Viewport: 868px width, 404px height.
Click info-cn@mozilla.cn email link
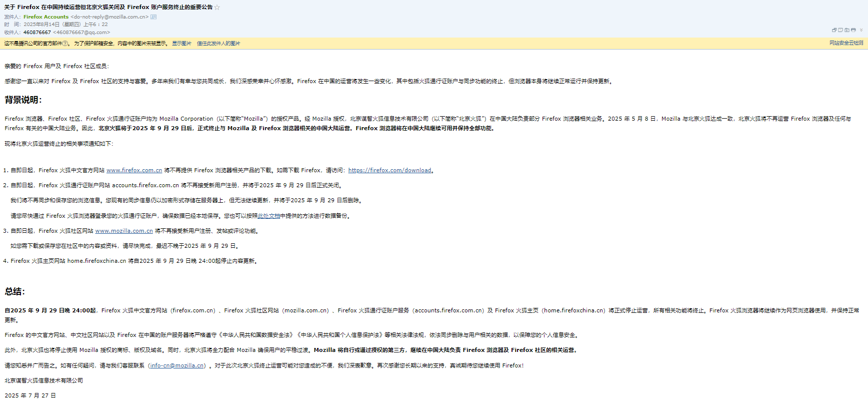coord(177,365)
